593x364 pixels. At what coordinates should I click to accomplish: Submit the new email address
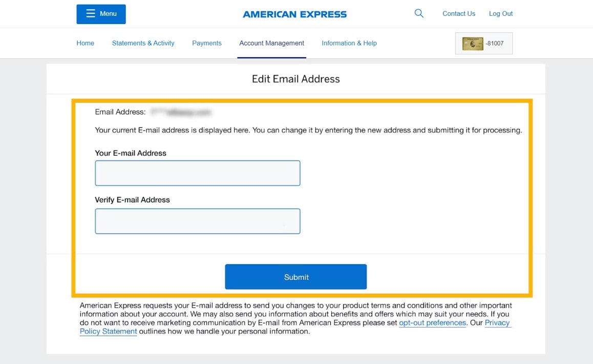coord(295,276)
